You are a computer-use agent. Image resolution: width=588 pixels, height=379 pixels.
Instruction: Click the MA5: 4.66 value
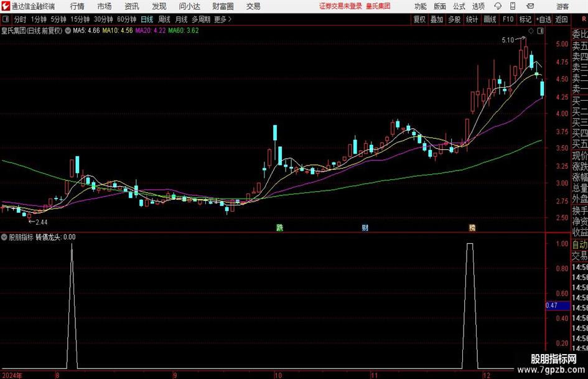coord(86,30)
